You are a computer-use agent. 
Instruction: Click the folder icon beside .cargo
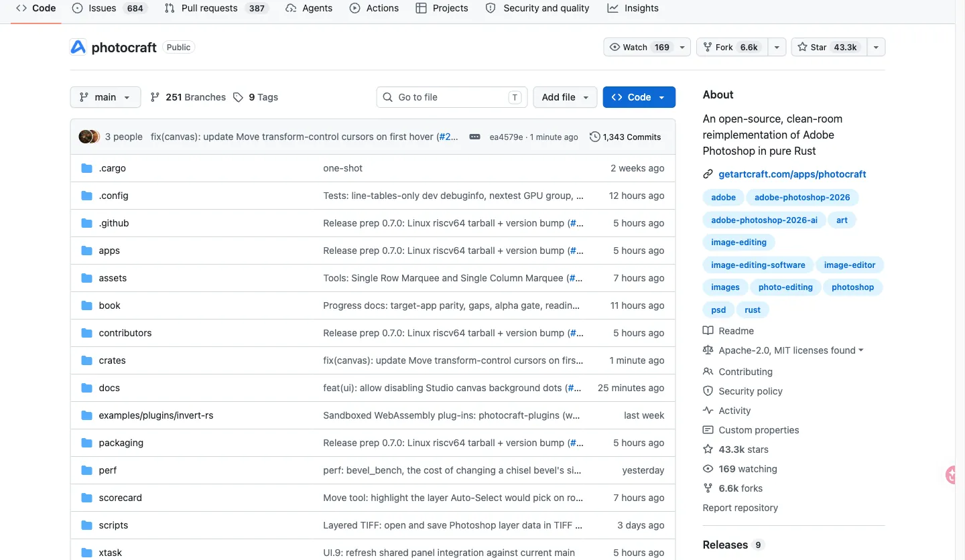(x=86, y=168)
